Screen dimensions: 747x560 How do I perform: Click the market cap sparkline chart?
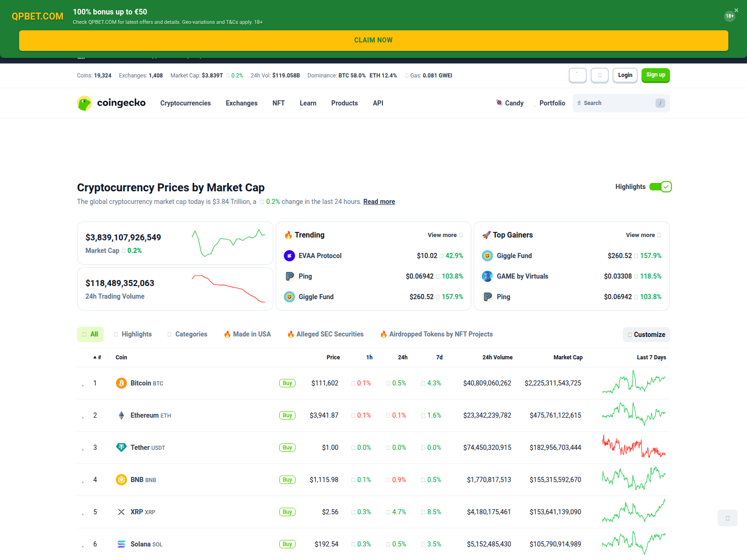click(x=229, y=243)
